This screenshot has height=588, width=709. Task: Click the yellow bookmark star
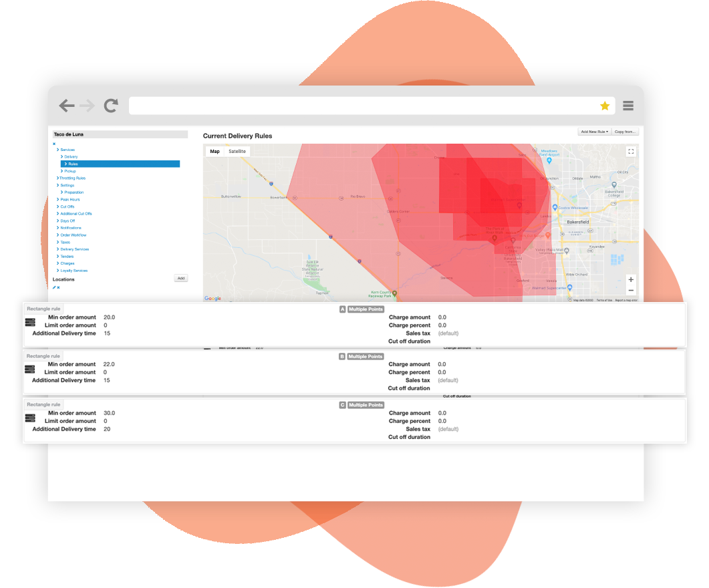click(x=605, y=106)
